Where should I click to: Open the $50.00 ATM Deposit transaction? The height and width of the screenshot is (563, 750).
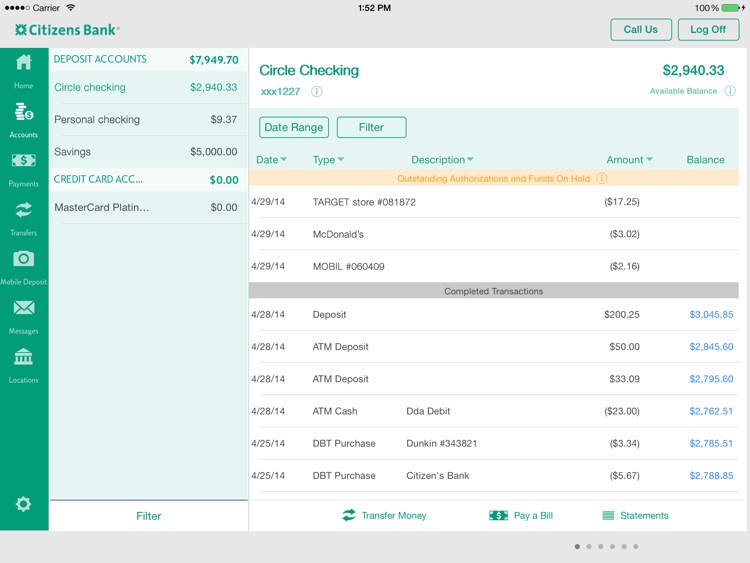pos(494,346)
